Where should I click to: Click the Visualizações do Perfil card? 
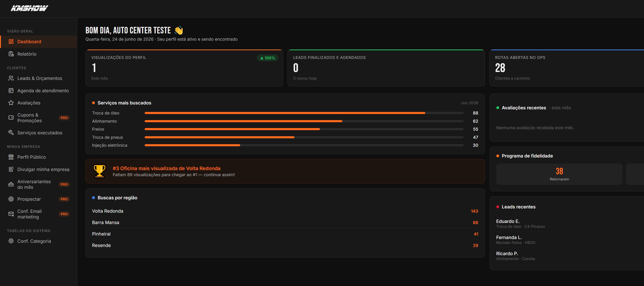[x=184, y=68]
